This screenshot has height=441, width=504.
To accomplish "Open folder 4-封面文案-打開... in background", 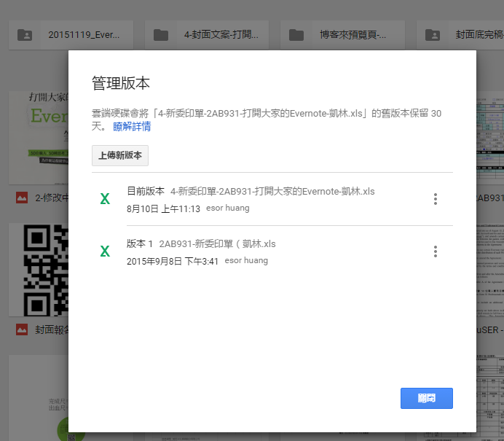I will pos(207,35).
